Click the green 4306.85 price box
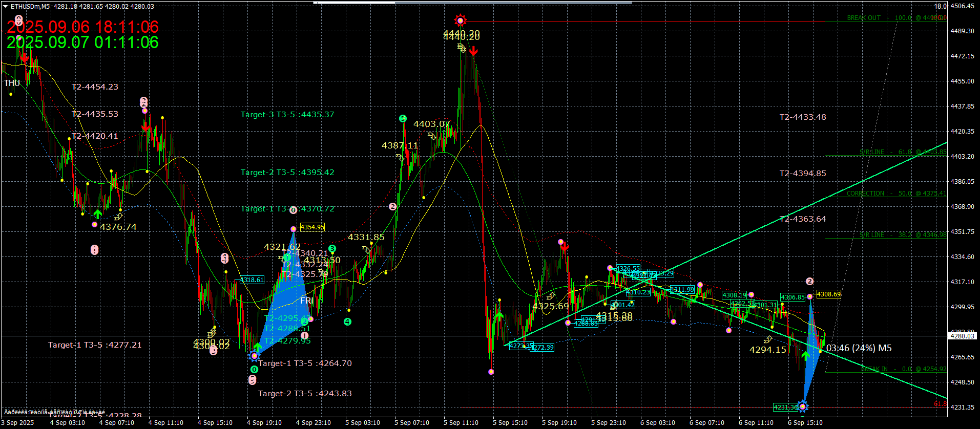Image resolution: width=980 pixels, height=429 pixels. [793, 297]
